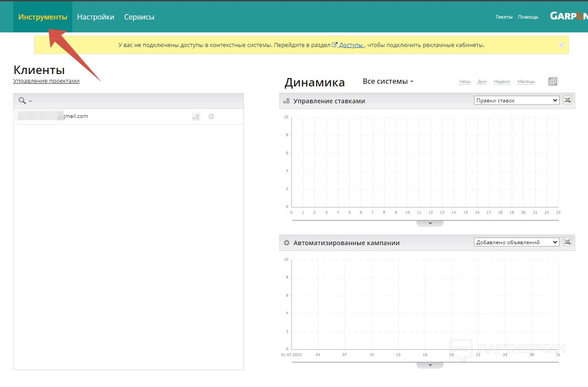Switch chart period to Дни
The height and width of the screenshot is (387, 588).
(x=482, y=82)
